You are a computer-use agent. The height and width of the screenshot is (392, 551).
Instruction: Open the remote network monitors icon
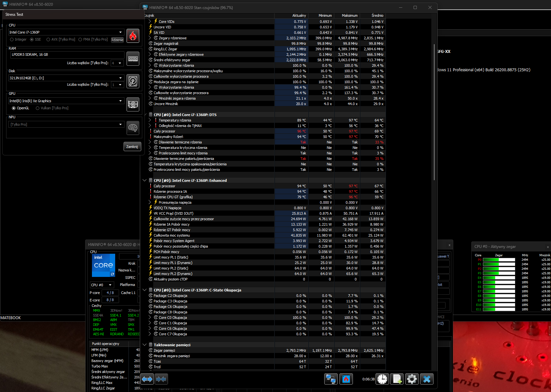pos(331,379)
